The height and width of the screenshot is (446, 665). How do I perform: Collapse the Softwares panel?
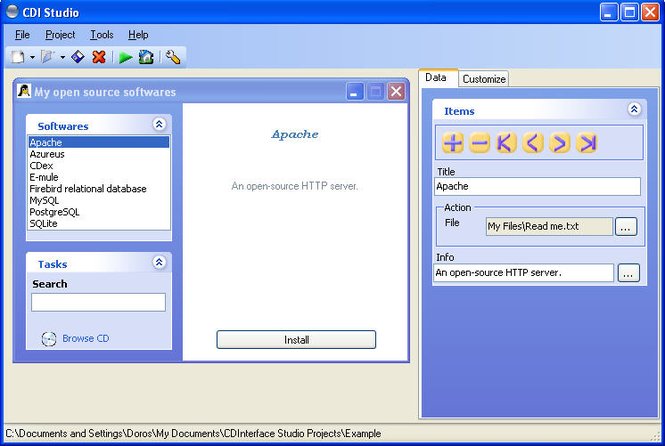tap(159, 125)
